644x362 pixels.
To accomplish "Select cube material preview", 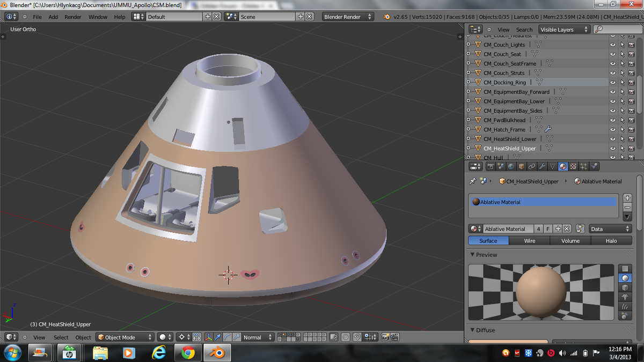I will coord(625,287).
